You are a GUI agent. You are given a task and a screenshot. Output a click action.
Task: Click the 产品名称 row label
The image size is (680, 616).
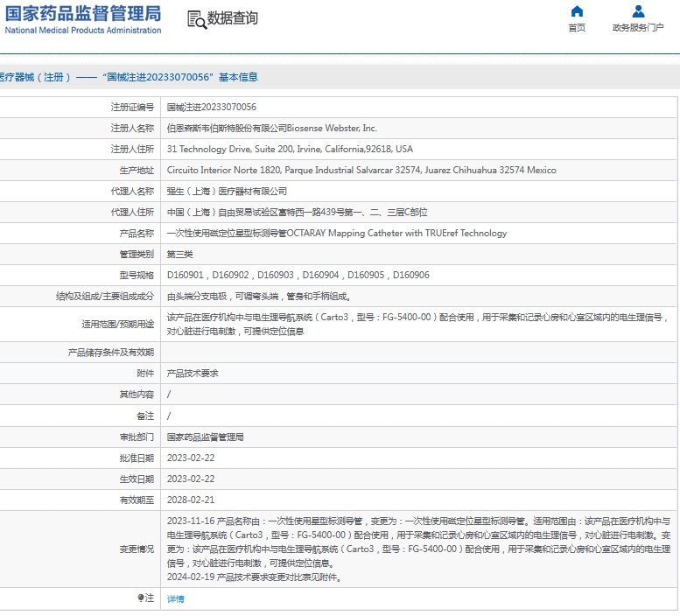(137, 234)
